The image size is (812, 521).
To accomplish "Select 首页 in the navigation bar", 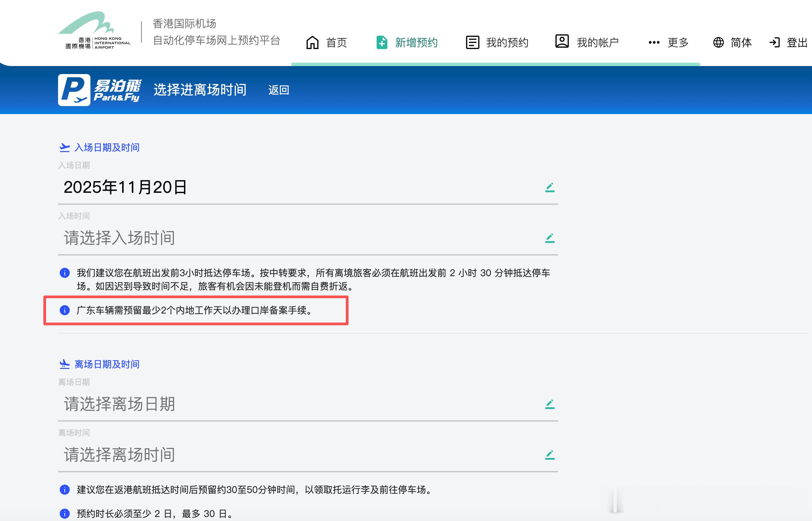I will (336, 42).
